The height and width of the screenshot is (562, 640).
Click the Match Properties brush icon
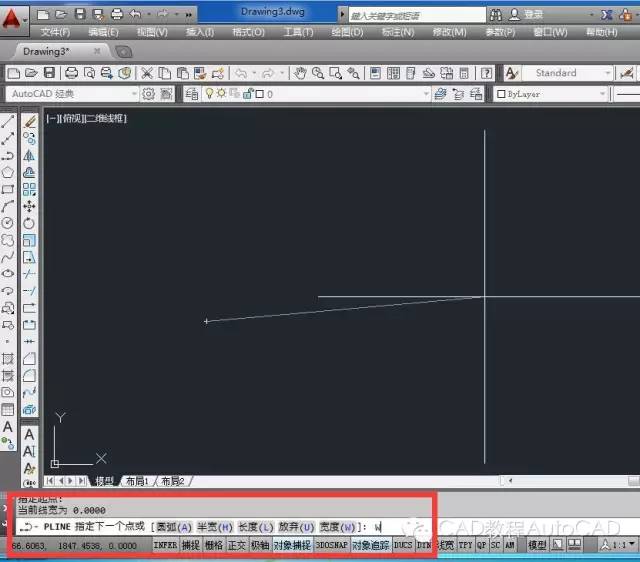(218, 73)
